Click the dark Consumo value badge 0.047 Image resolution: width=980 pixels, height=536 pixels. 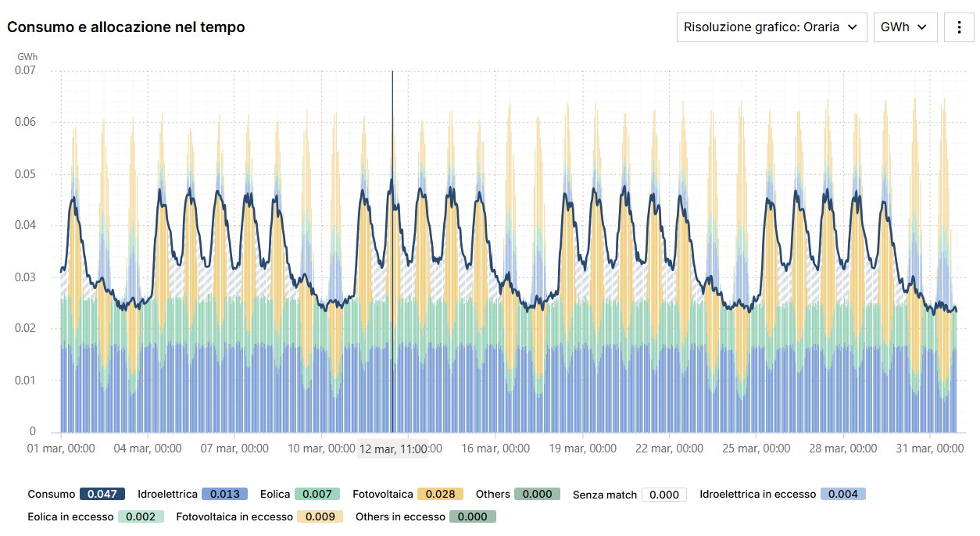pos(102,494)
